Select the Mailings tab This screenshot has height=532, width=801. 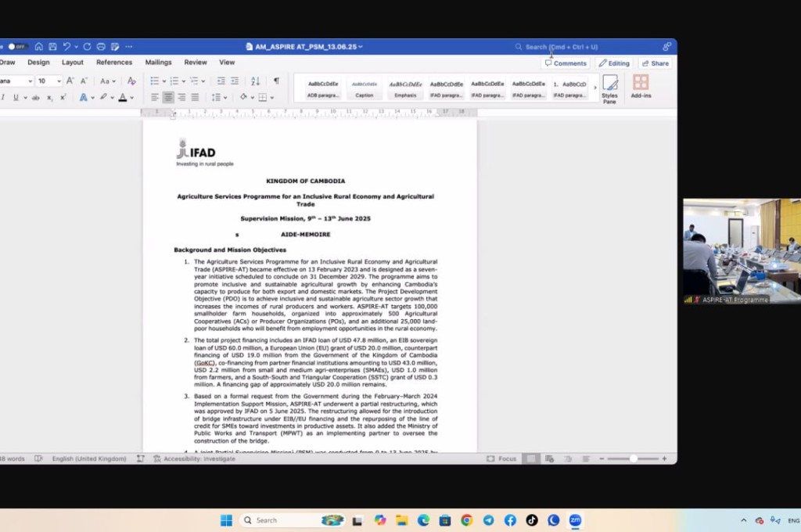158,63
